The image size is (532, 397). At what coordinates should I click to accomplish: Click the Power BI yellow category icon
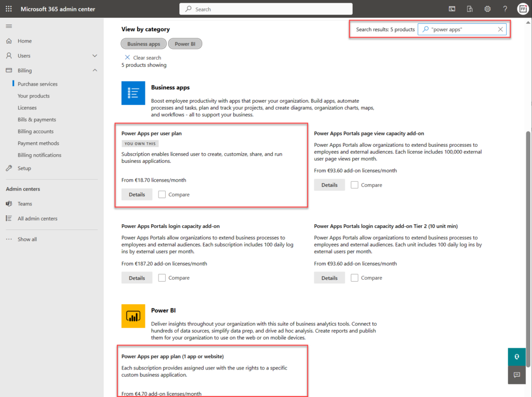[x=134, y=316]
